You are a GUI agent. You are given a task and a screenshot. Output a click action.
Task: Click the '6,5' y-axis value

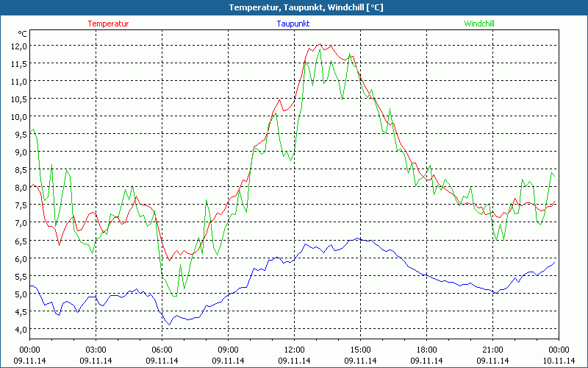(x=22, y=241)
